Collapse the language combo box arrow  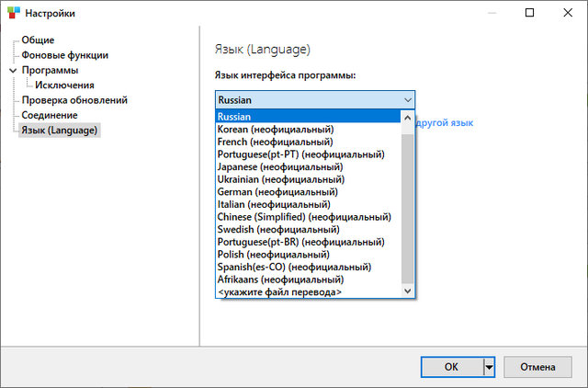pyautogui.click(x=407, y=100)
